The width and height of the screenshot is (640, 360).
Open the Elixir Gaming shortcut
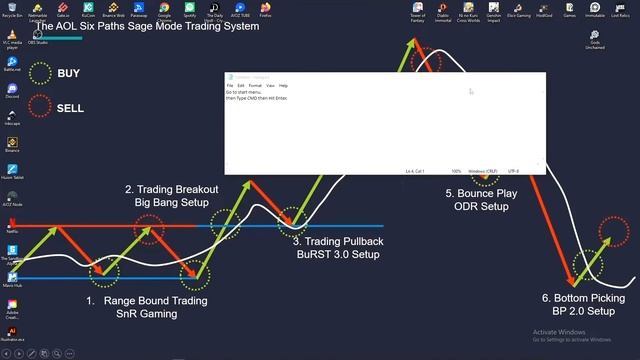click(x=519, y=10)
